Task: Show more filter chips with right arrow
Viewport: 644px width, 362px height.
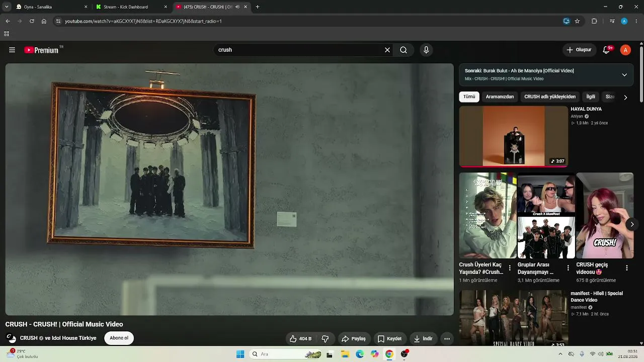Action: pos(625,97)
